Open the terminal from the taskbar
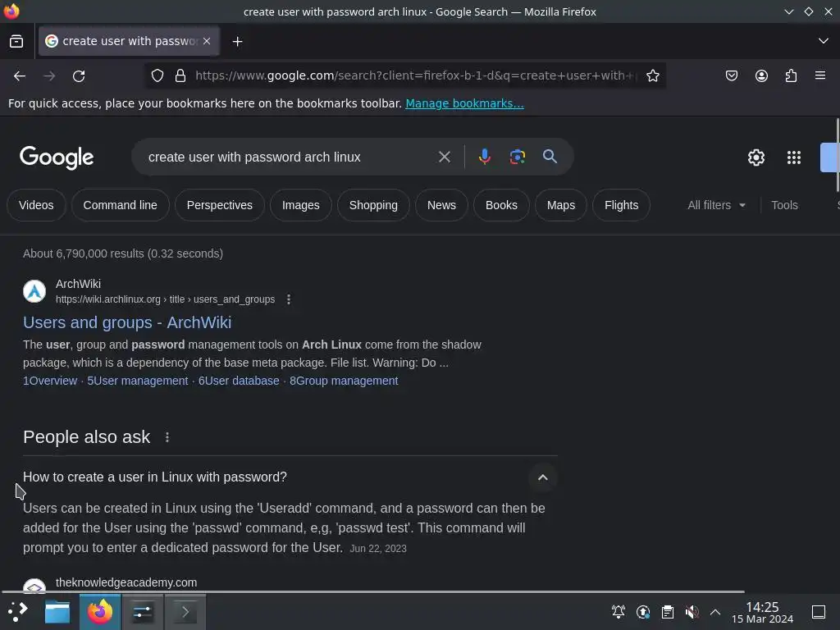This screenshot has height=630, width=840. [185, 612]
